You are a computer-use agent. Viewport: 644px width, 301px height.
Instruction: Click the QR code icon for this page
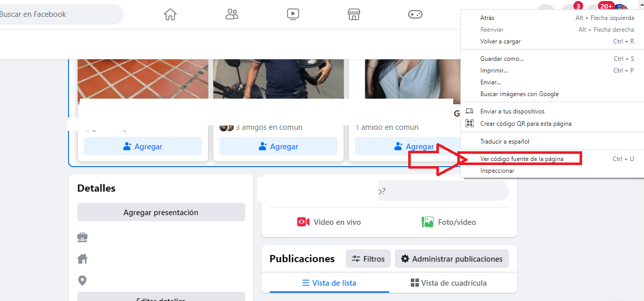tap(470, 123)
